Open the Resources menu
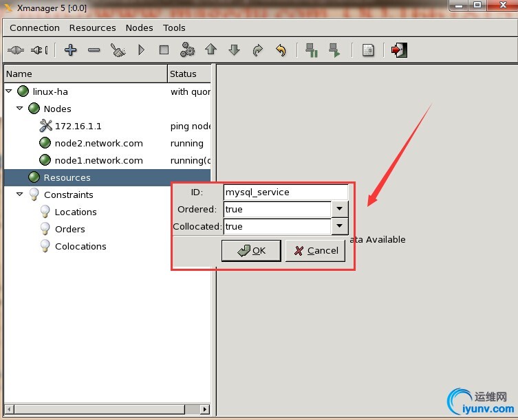Screen dimensions: 518x420 click(92, 27)
